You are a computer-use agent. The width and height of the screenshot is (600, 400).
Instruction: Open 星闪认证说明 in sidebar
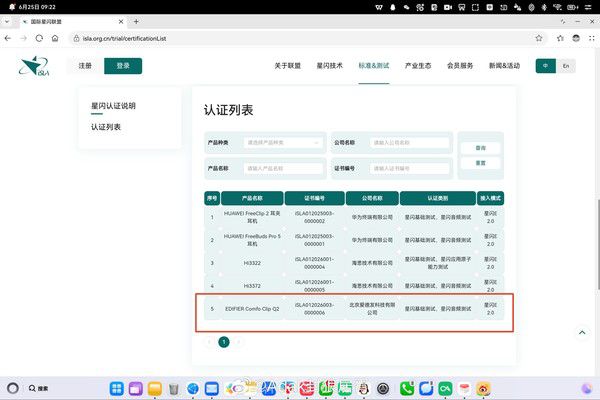pos(113,106)
